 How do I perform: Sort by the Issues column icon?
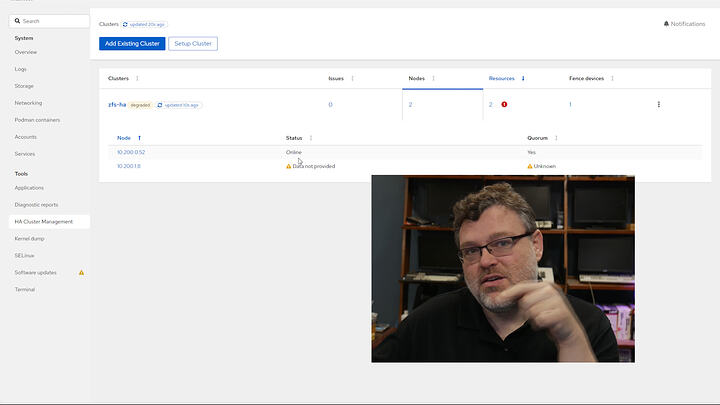352,79
